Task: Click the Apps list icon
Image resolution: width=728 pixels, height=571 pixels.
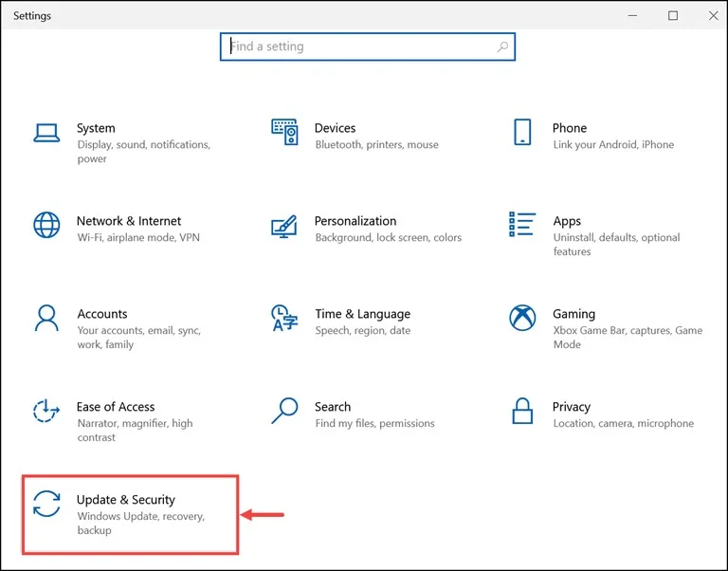Action: 522,224
